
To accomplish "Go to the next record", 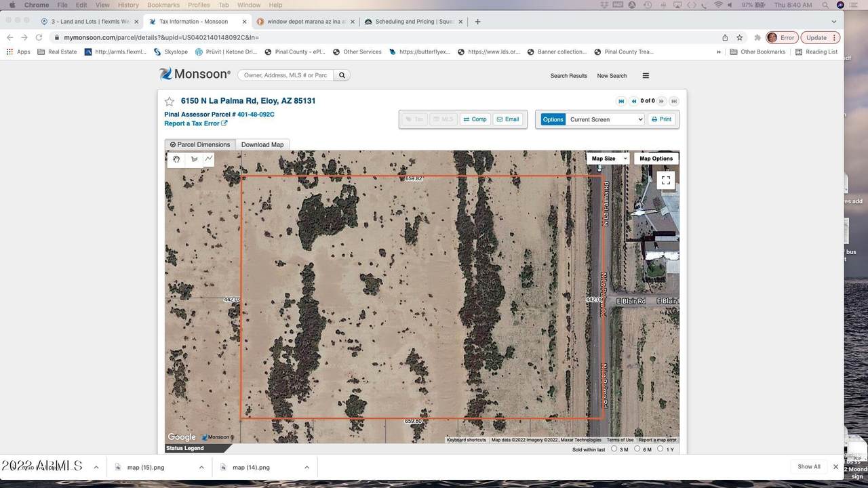I will [661, 101].
